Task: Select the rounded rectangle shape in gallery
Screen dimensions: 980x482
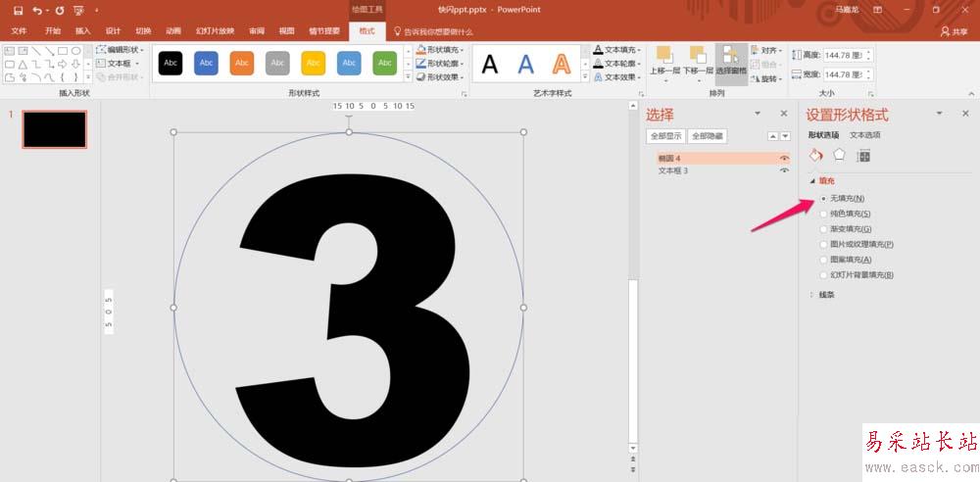Action: coord(10,65)
